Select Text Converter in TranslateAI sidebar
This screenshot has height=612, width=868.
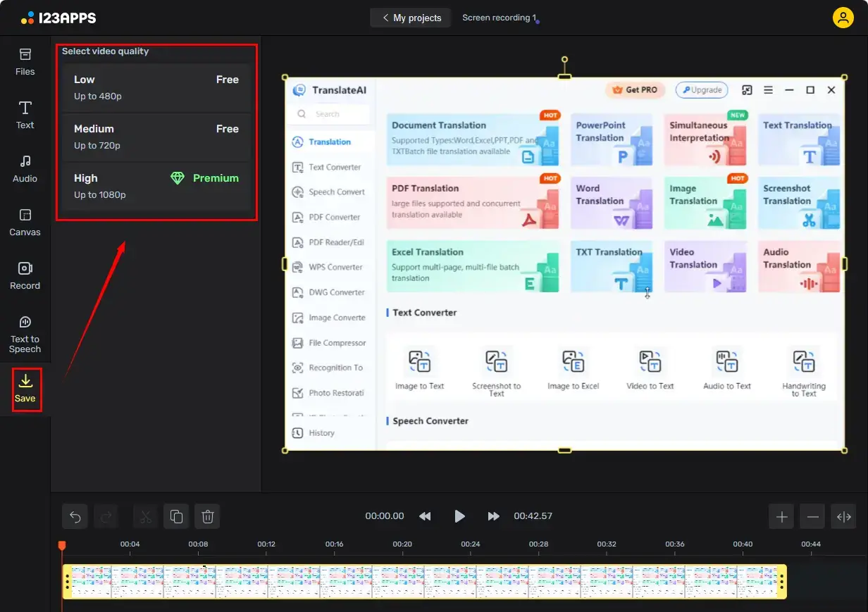(329, 167)
